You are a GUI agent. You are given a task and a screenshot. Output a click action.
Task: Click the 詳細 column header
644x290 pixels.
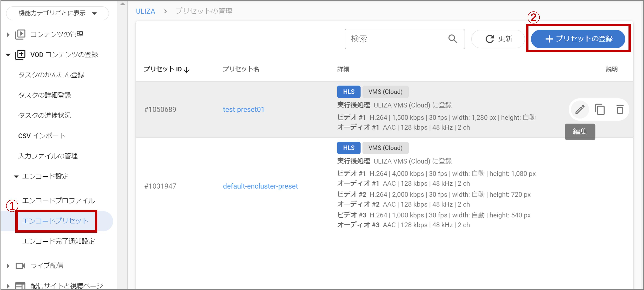[343, 69]
